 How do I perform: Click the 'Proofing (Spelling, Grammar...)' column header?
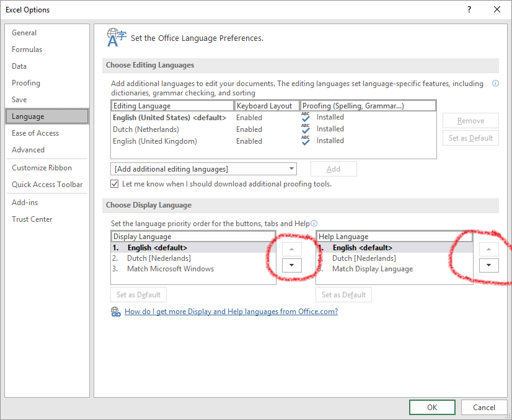click(368, 106)
